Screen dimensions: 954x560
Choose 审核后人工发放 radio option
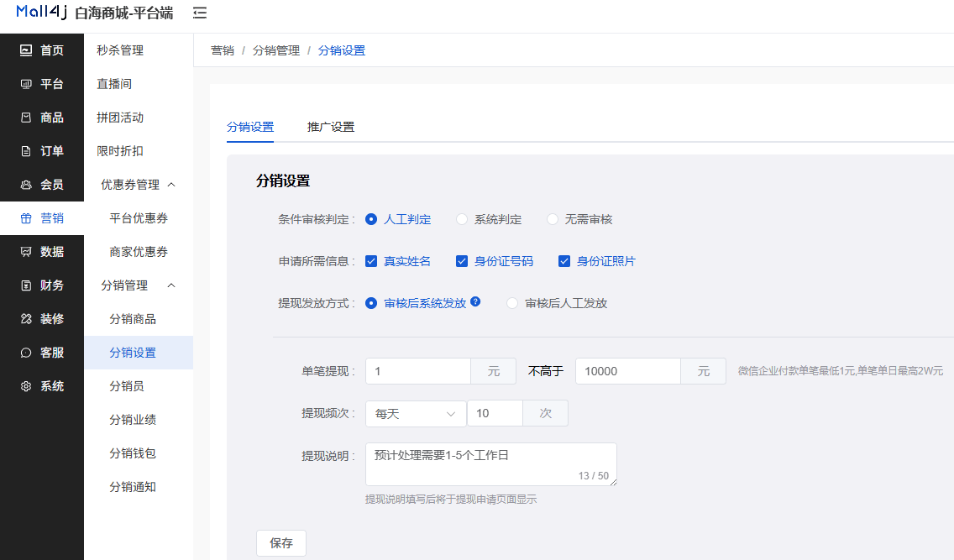tap(512, 303)
